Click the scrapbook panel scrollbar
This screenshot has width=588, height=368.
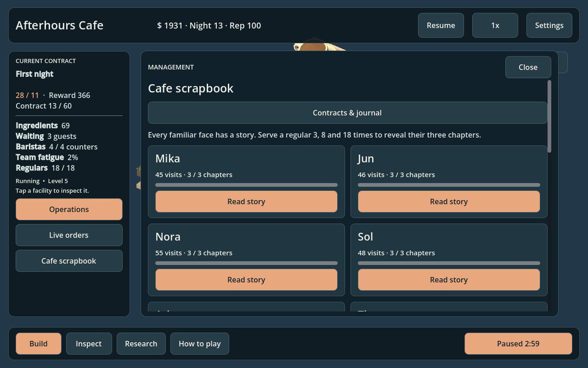(x=549, y=116)
